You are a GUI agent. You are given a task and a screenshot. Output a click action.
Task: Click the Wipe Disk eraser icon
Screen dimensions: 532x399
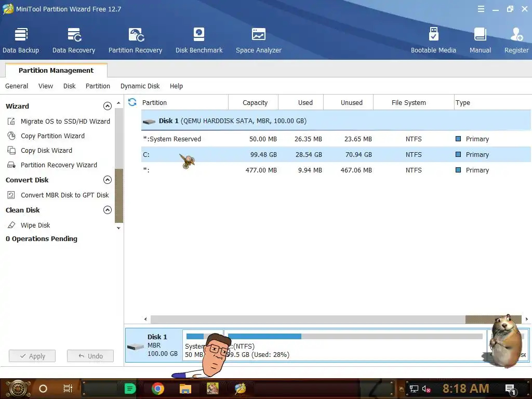click(11, 225)
